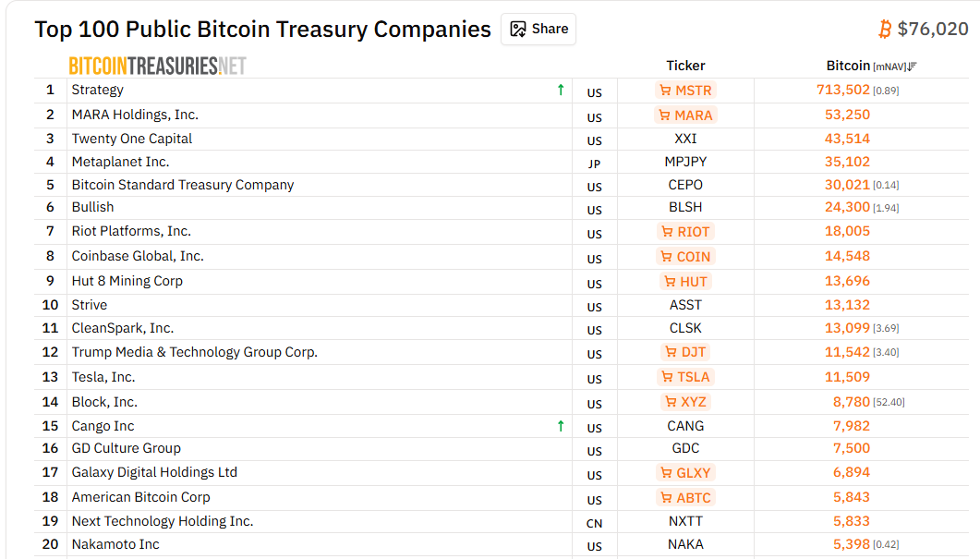980x559 pixels.
Task: Open the Metaplanet Inc. company link
Action: [120, 162]
